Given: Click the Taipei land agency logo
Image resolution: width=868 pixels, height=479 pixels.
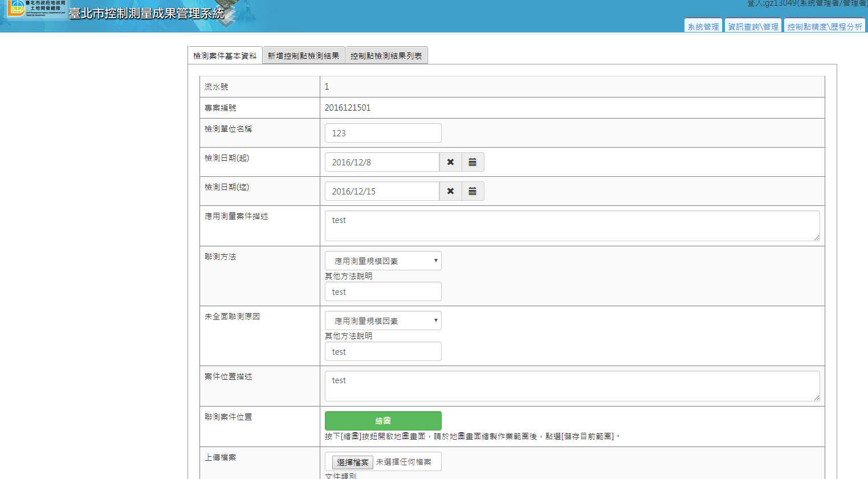Looking at the screenshot, I should [35, 9].
